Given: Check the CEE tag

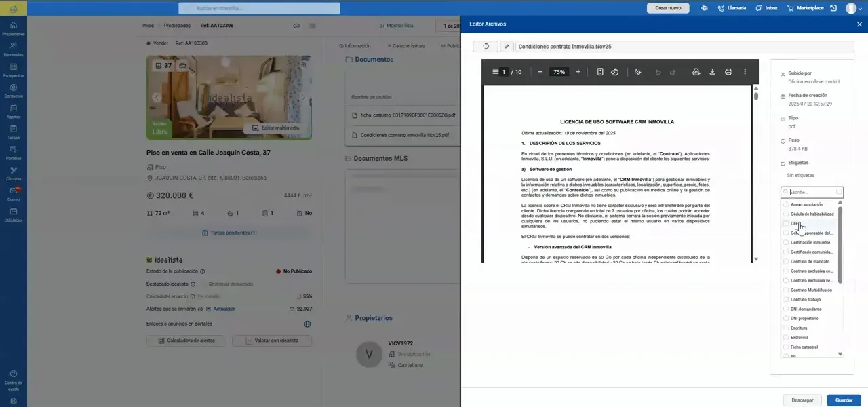Looking at the screenshot, I should [787, 223].
